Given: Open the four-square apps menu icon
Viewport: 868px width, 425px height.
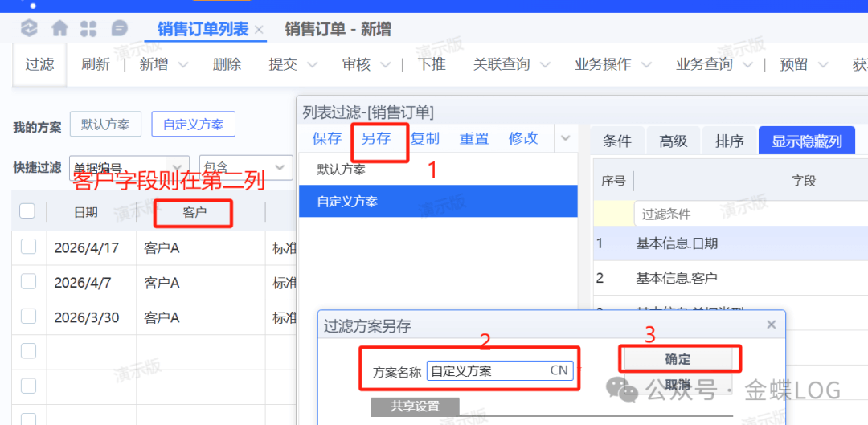Looking at the screenshot, I should (88, 29).
